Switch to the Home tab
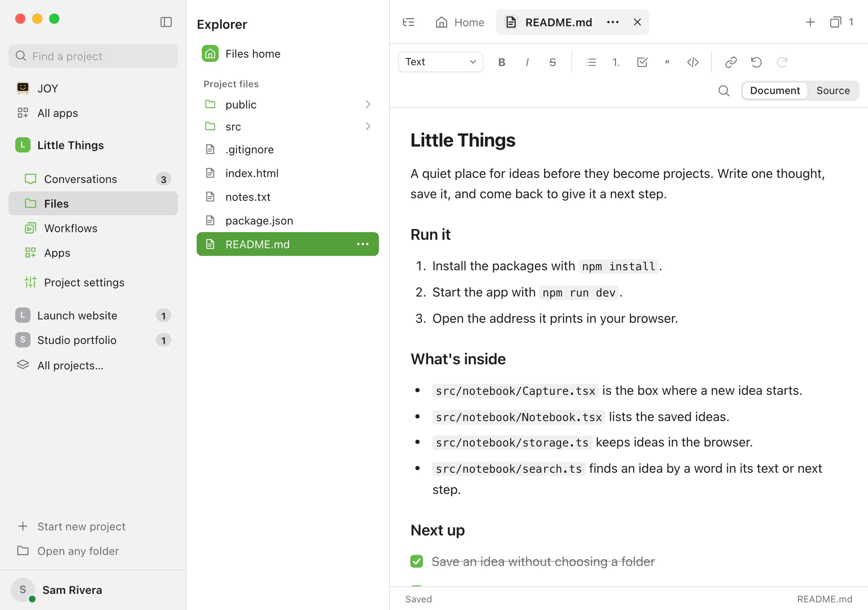 (x=460, y=22)
